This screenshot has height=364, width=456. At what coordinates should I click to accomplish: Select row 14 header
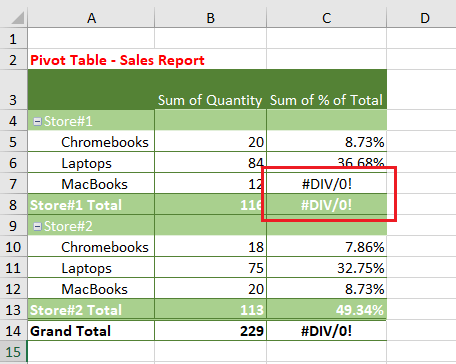tap(13, 331)
